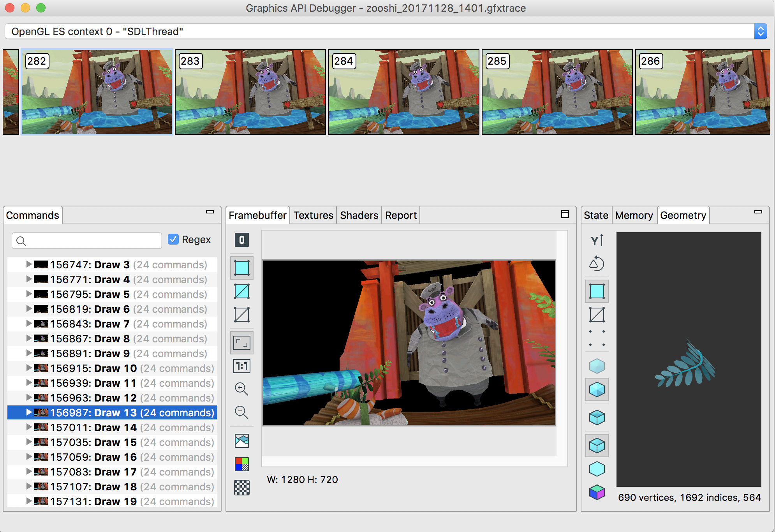The width and height of the screenshot is (775, 532).
Task: Minimize the Commands panel
Action: [210, 212]
